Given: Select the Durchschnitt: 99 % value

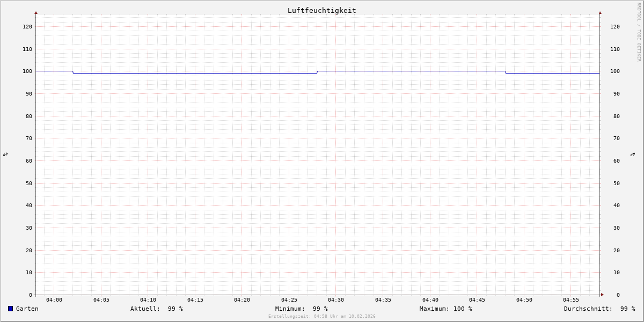Looking at the screenshot, I should (599, 309).
